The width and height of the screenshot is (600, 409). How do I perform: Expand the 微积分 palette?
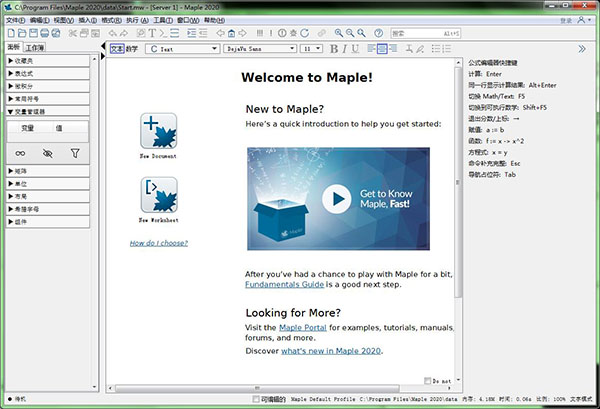tap(48, 86)
